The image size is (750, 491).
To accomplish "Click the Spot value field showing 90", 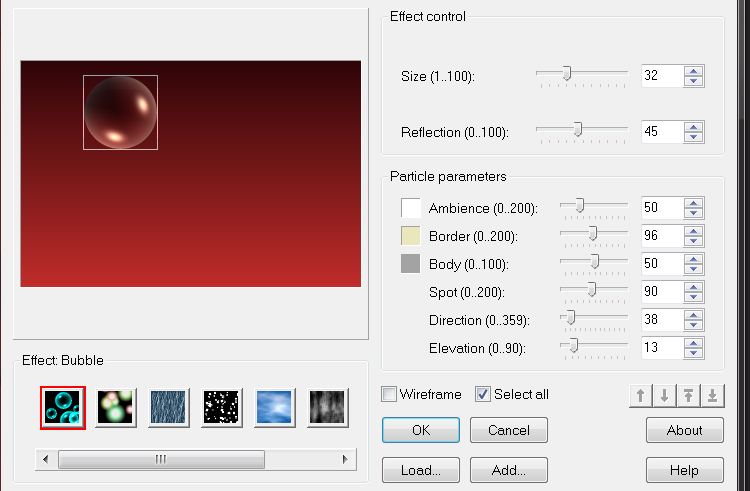I will (662, 292).
